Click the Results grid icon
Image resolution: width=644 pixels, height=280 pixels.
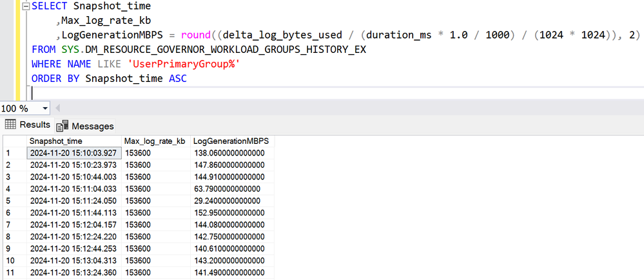point(10,125)
